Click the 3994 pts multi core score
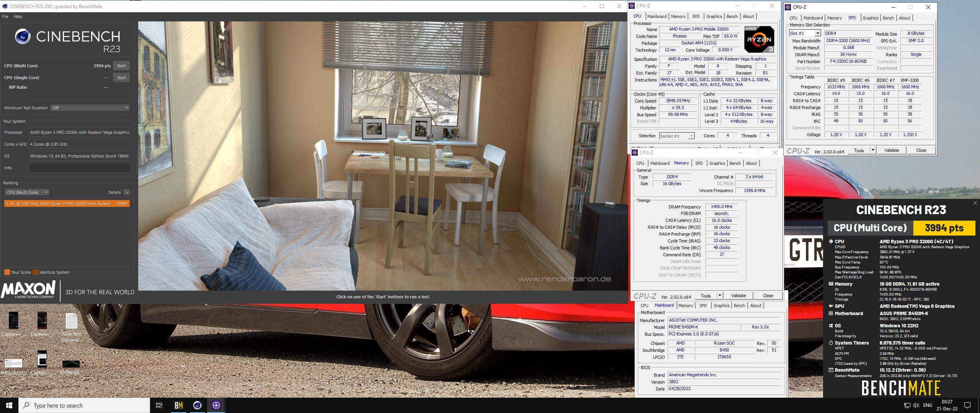This screenshot has width=980, height=413. (102, 66)
